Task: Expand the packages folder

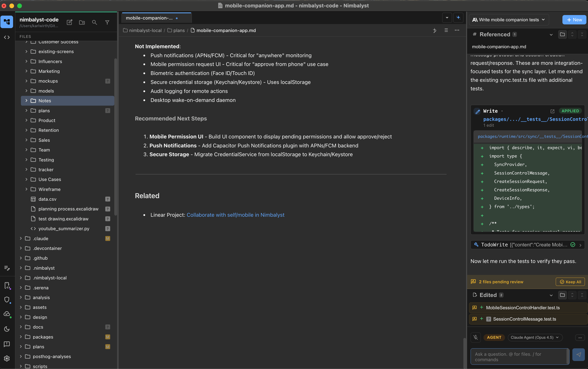Action: point(21,337)
